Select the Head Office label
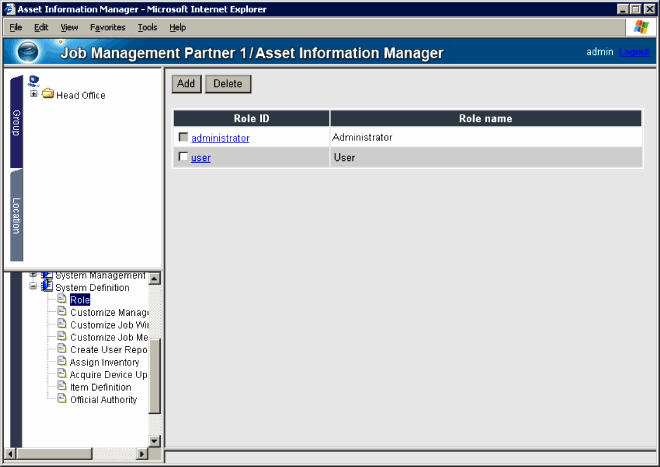The image size is (660, 467). coord(81,96)
